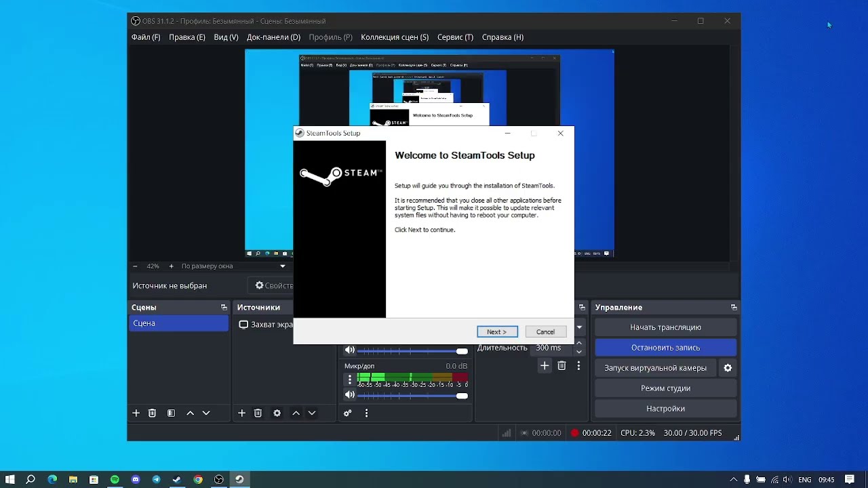
Task: Click the 300 ms duration field
Action: (552, 348)
